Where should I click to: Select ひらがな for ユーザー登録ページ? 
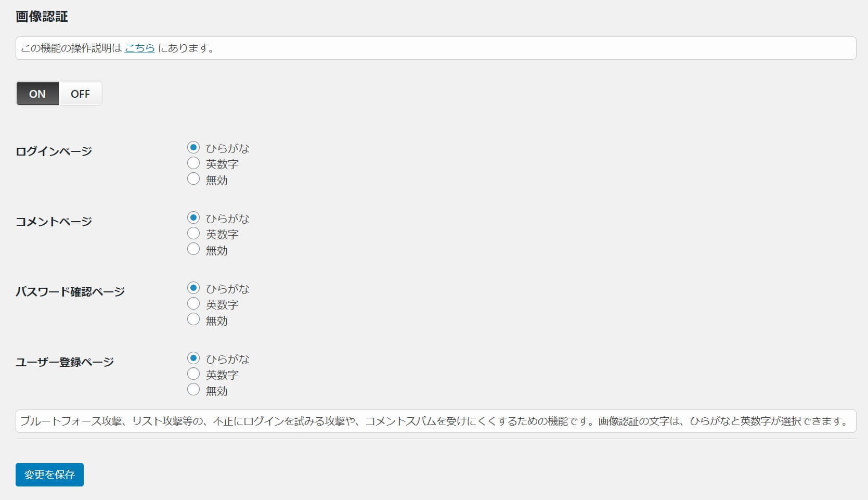pyautogui.click(x=193, y=358)
